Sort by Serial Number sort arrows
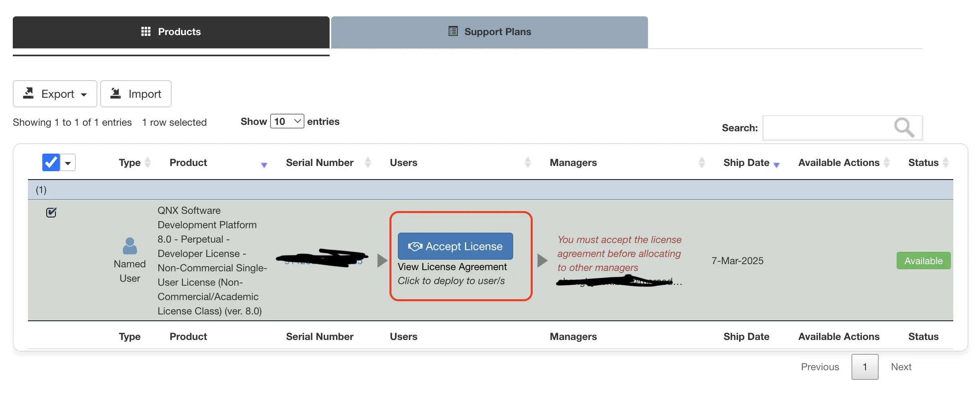Viewport: 980px width, 395px height. click(x=368, y=162)
